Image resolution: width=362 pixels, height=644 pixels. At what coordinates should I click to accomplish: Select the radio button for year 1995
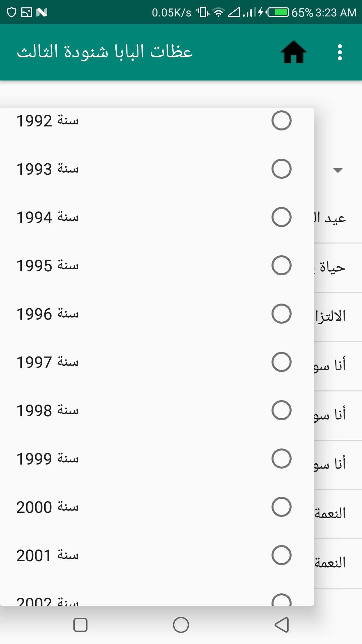[x=281, y=265]
